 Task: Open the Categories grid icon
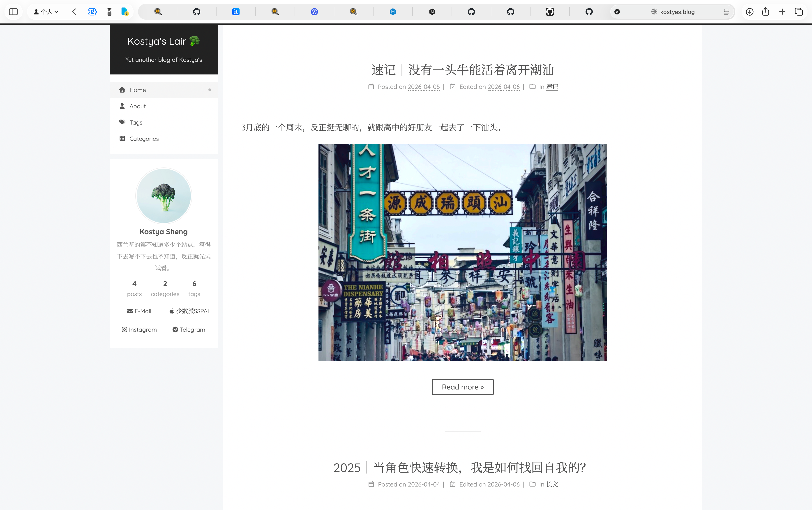(122, 138)
